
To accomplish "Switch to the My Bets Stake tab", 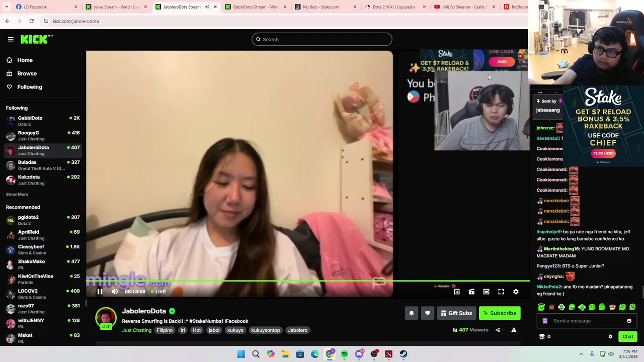I will [325, 7].
